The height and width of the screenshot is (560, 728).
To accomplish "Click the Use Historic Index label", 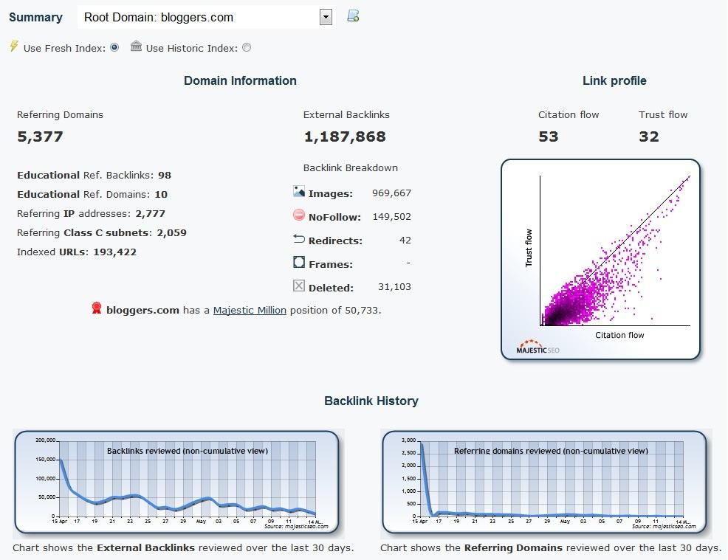I will click(192, 48).
